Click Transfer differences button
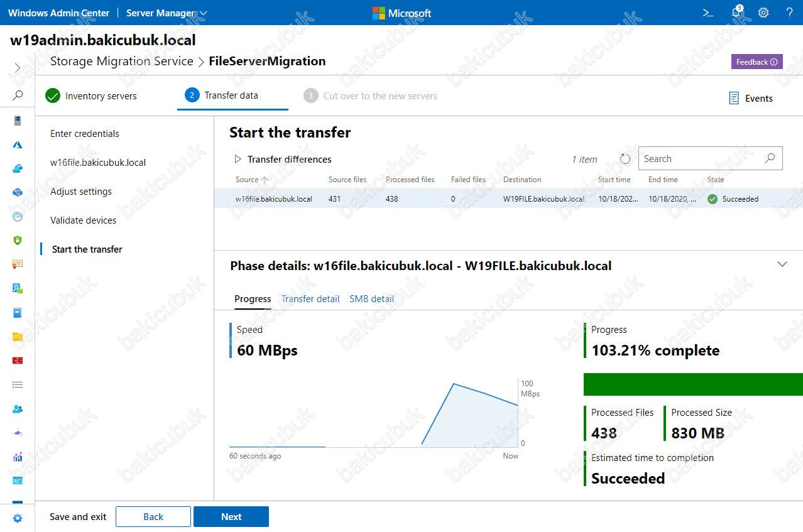Screen dimensions: 803x532 point(283,160)
